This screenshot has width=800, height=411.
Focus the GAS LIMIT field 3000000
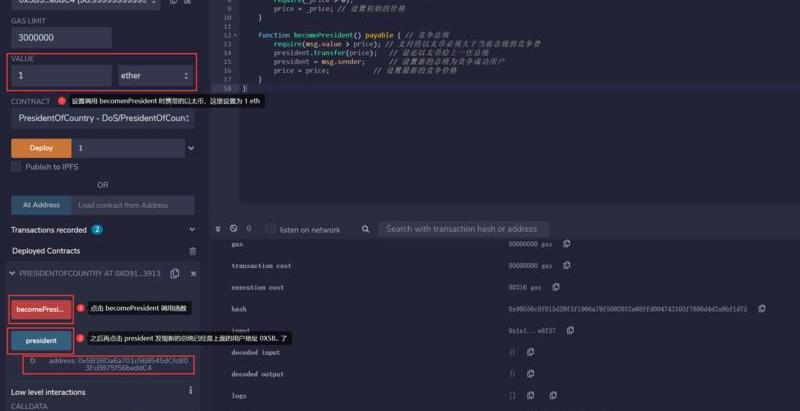point(61,38)
